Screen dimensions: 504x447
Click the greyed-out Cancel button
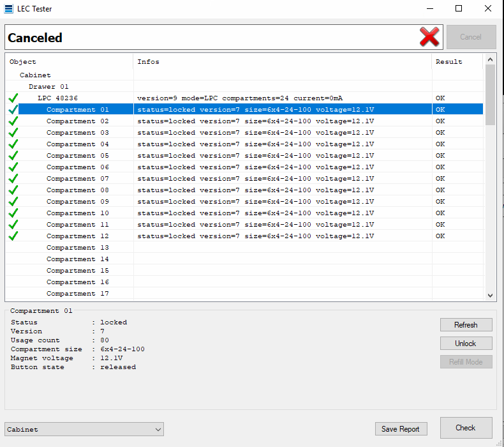tap(471, 37)
